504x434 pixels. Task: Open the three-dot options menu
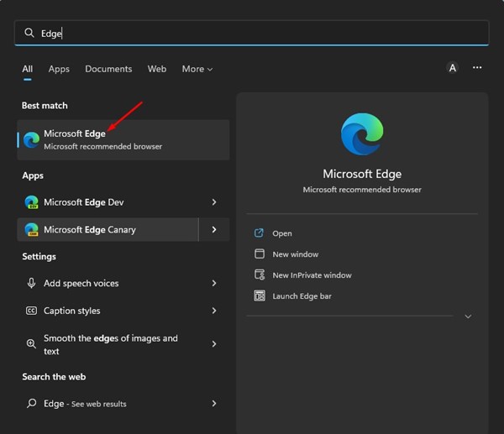click(477, 67)
